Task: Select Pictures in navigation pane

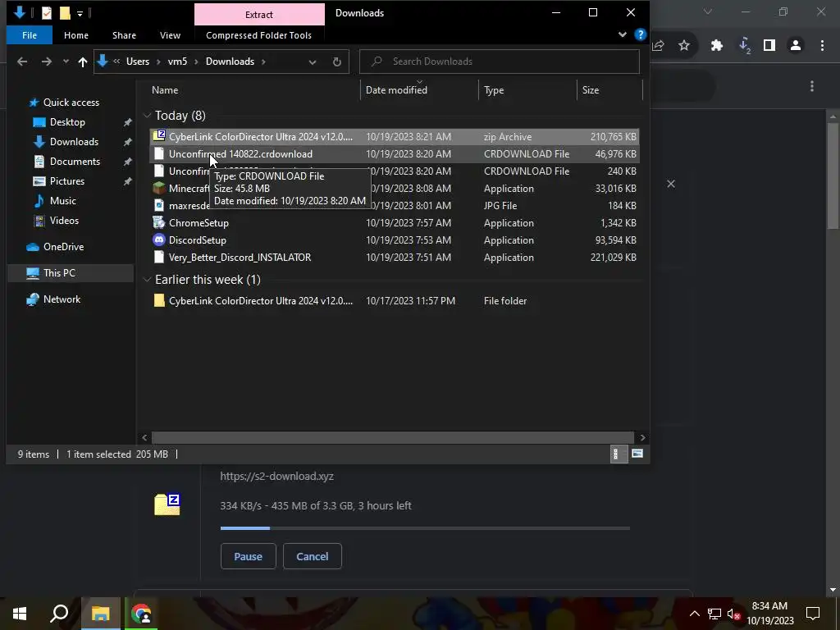Action: point(66,181)
